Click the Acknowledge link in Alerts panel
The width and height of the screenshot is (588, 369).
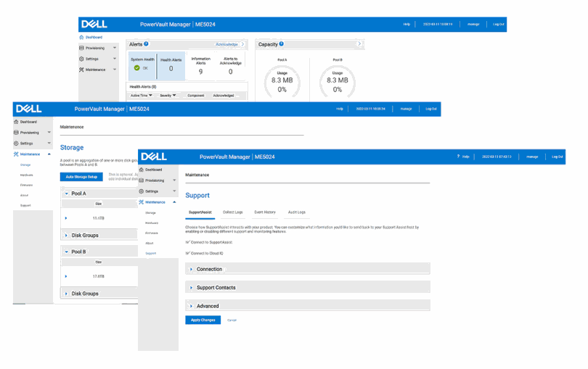click(x=226, y=44)
